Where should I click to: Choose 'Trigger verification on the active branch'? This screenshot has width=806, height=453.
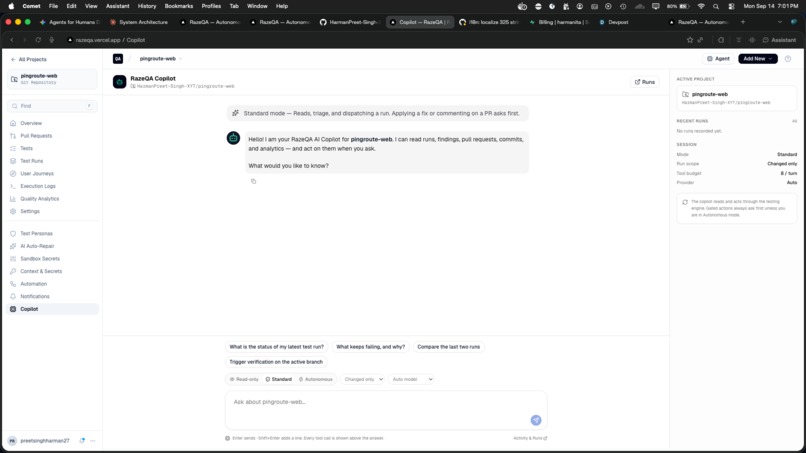coord(276,362)
